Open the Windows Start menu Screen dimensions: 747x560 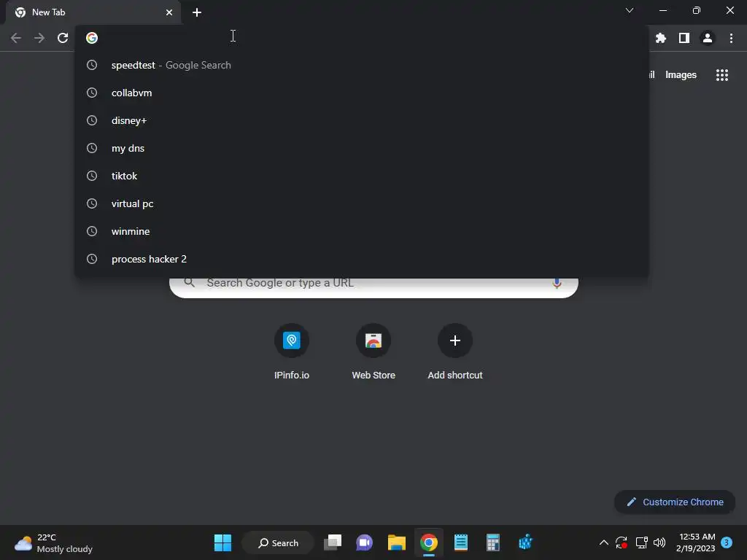(222, 542)
